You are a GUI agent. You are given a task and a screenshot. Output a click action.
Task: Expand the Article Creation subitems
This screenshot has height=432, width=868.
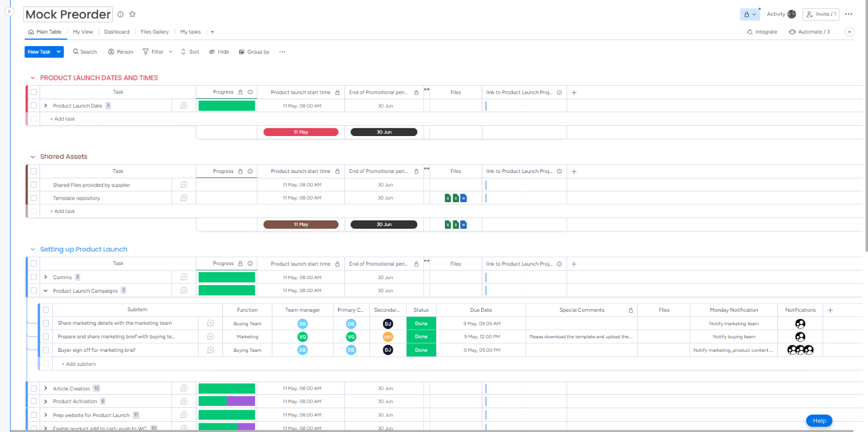46,388
